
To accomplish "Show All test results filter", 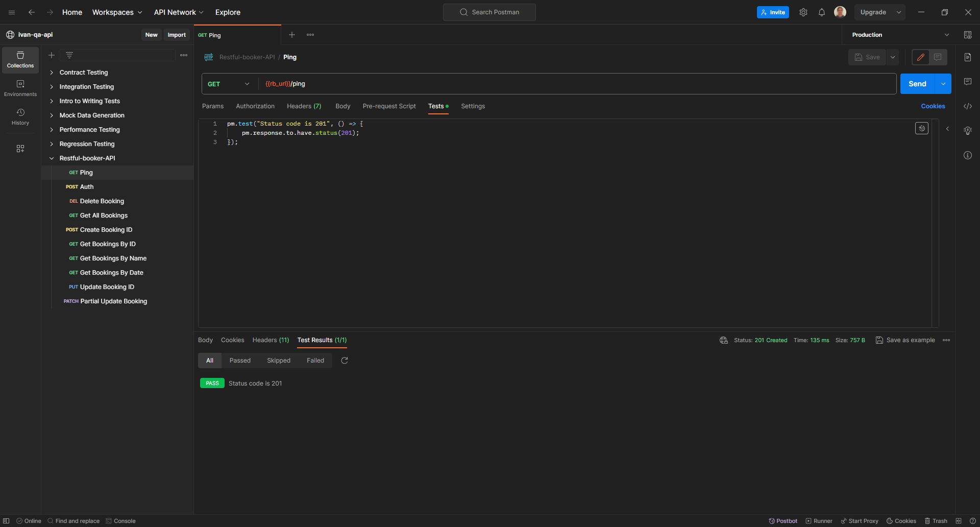I will 210,361.
